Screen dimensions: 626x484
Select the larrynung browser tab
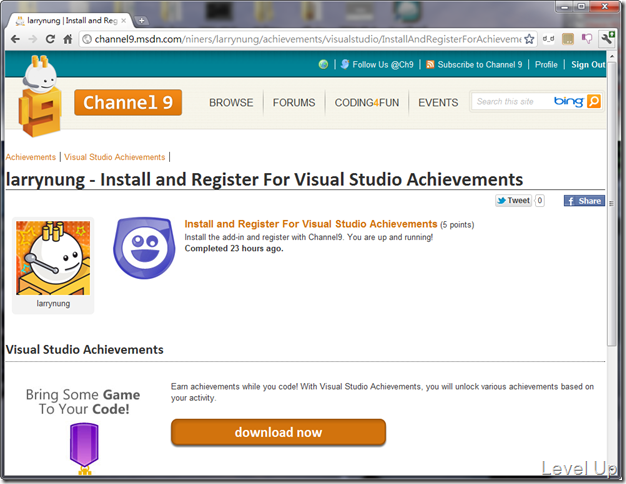72,20
